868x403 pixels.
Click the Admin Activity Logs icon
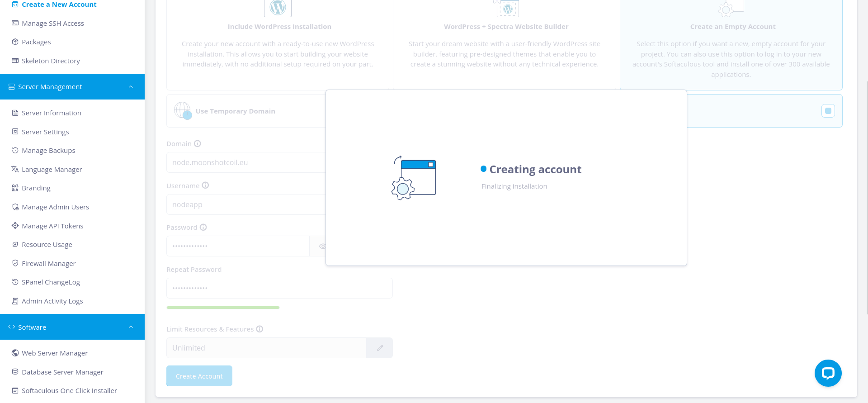15,301
